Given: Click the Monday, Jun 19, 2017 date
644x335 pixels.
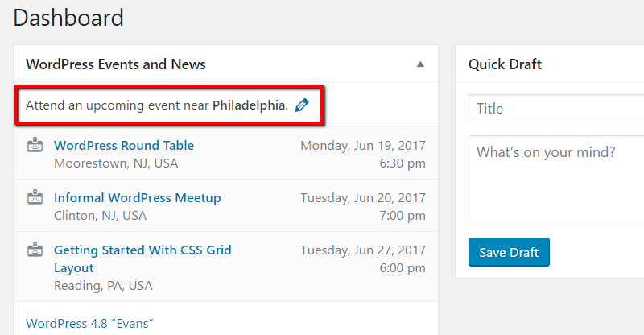Looking at the screenshot, I should [x=363, y=146].
